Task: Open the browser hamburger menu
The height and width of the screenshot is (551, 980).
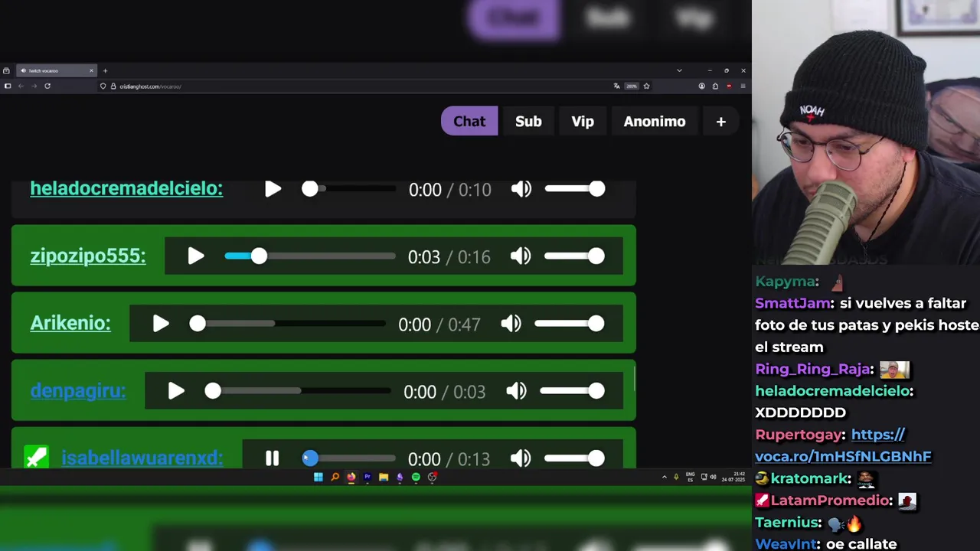Action: coord(743,86)
